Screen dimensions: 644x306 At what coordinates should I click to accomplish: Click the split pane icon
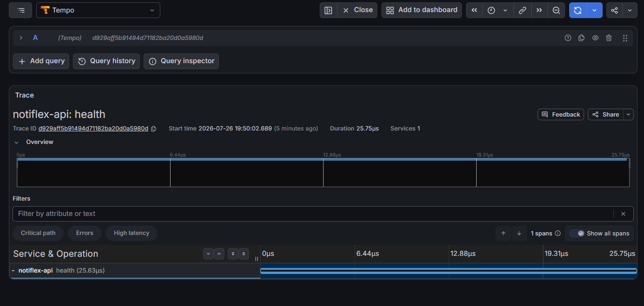point(328,10)
